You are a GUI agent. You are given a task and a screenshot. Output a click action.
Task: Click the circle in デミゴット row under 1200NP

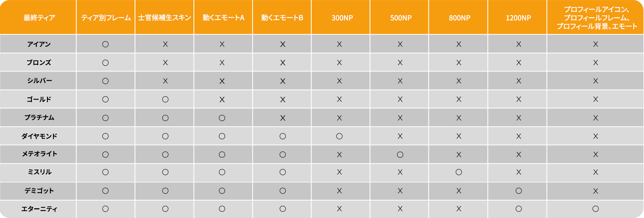(519, 191)
